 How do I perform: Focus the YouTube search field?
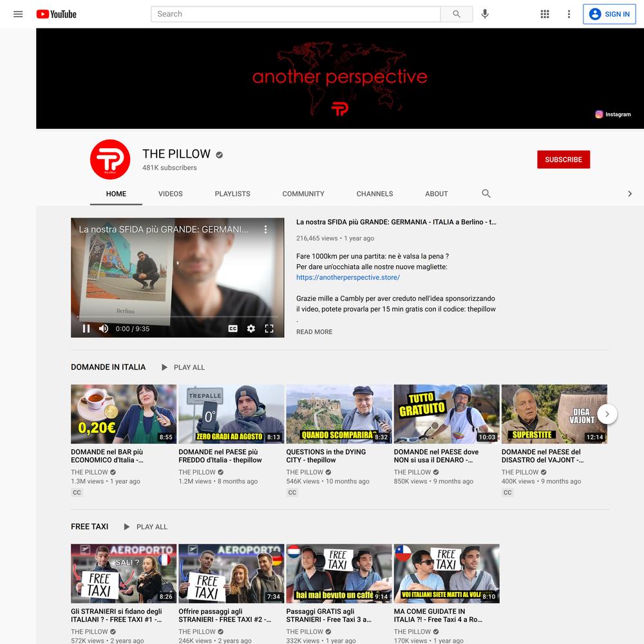[x=296, y=14]
